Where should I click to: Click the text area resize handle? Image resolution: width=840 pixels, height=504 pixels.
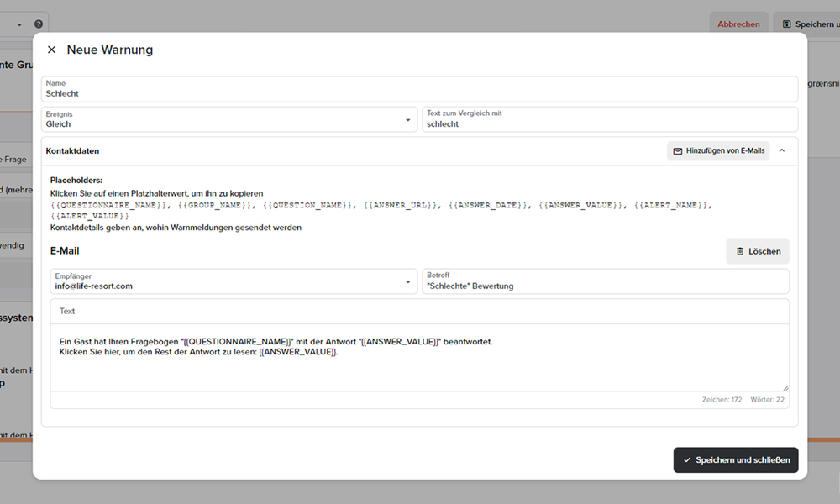pos(785,387)
